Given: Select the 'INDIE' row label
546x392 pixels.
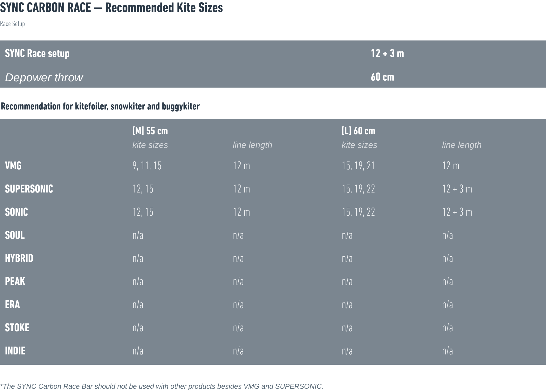Looking at the screenshot, I should pos(15,351).
